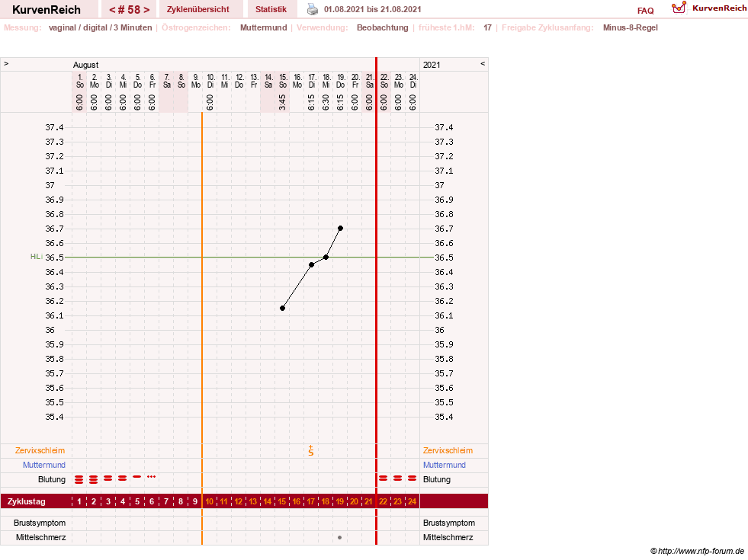This screenshot has height=560, width=748.
Task: Click the left 'Mittelschmerz' row label
Action: click(40, 538)
